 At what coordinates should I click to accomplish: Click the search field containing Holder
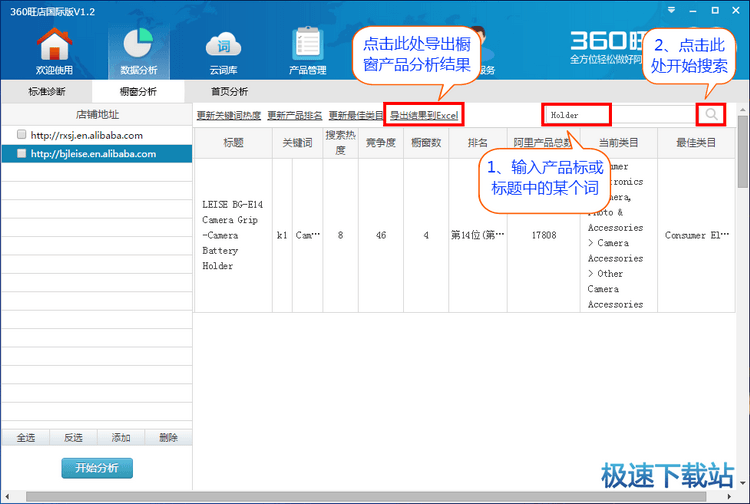(621, 115)
